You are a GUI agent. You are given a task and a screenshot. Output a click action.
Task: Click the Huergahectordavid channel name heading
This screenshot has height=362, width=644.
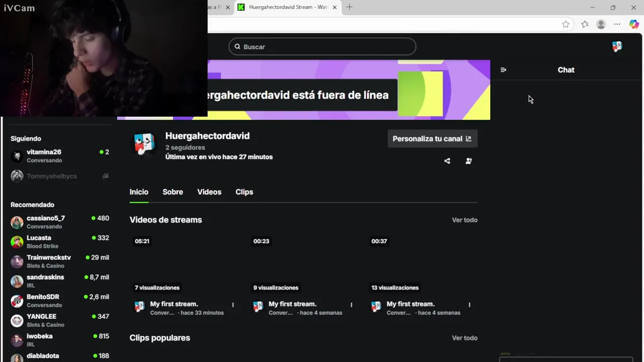click(x=207, y=136)
